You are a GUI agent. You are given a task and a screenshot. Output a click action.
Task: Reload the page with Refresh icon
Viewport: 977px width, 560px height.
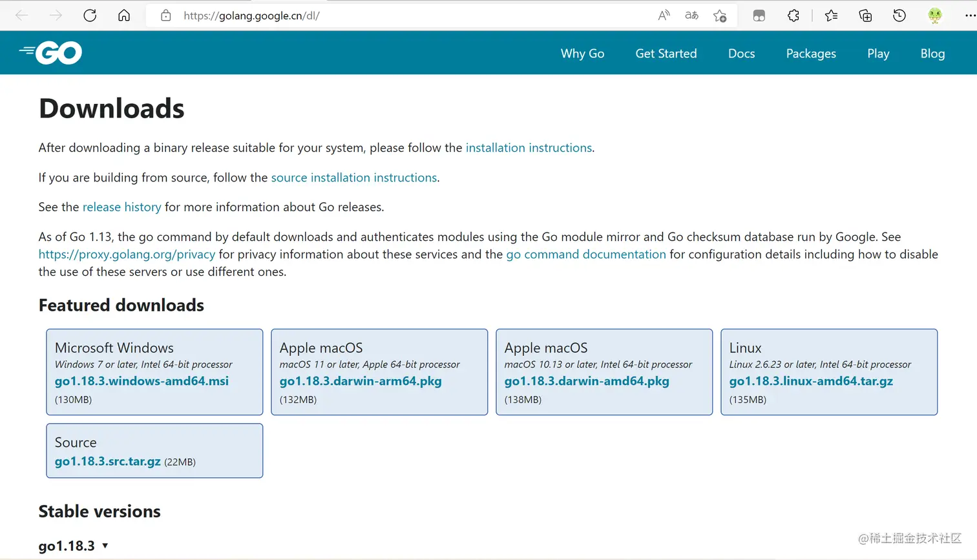(x=90, y=16)
